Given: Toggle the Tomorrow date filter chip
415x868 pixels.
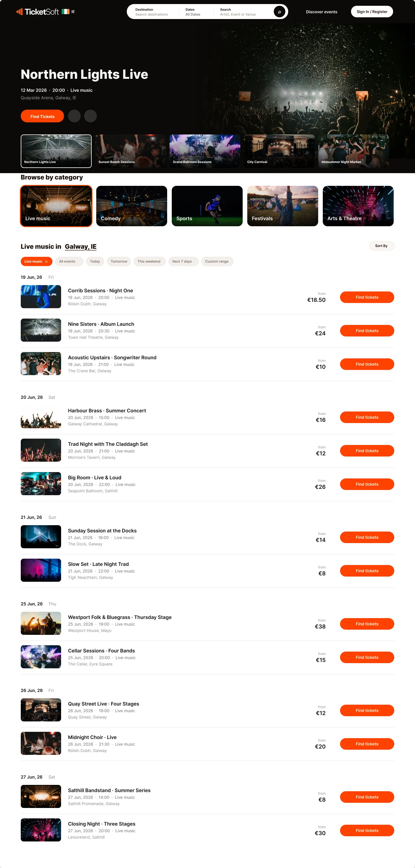Looking at the screenshot, I should 119,261.
